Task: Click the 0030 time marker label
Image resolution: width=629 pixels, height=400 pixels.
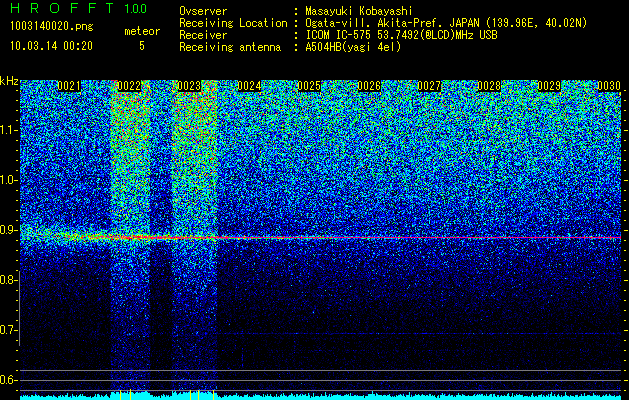Action: click(609, 86)
